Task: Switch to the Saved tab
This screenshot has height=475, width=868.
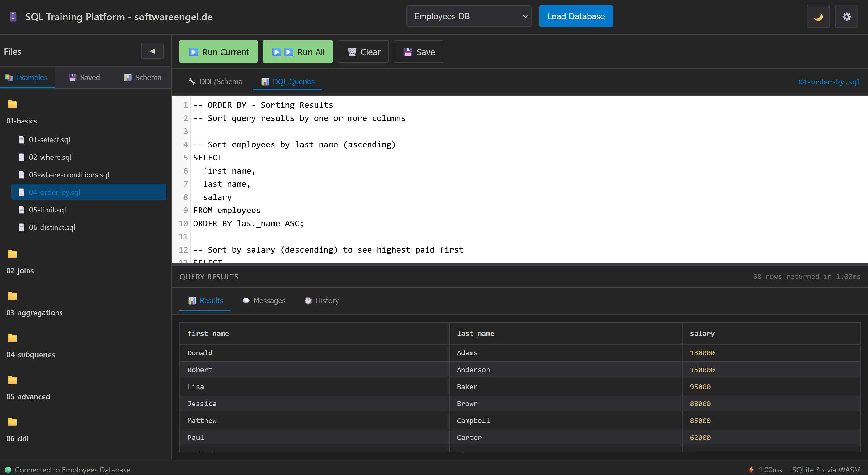Action: (x=84, y=77)
